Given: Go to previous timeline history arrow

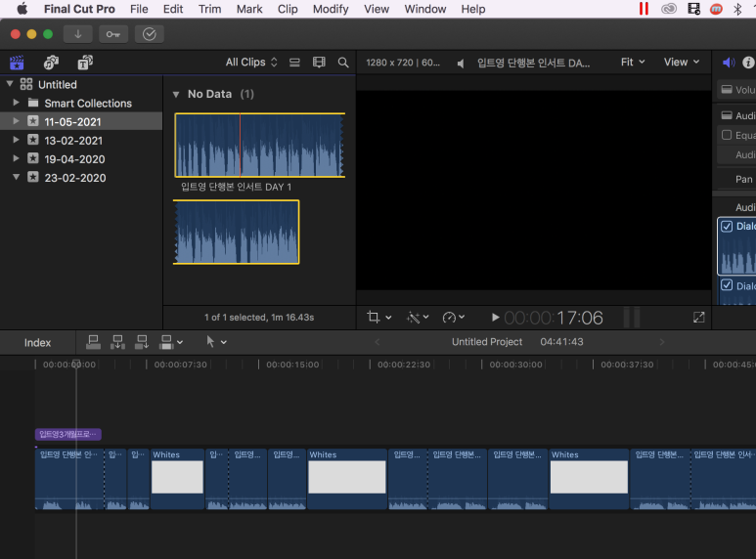Looking at the screenshot, I should (378, 342).
